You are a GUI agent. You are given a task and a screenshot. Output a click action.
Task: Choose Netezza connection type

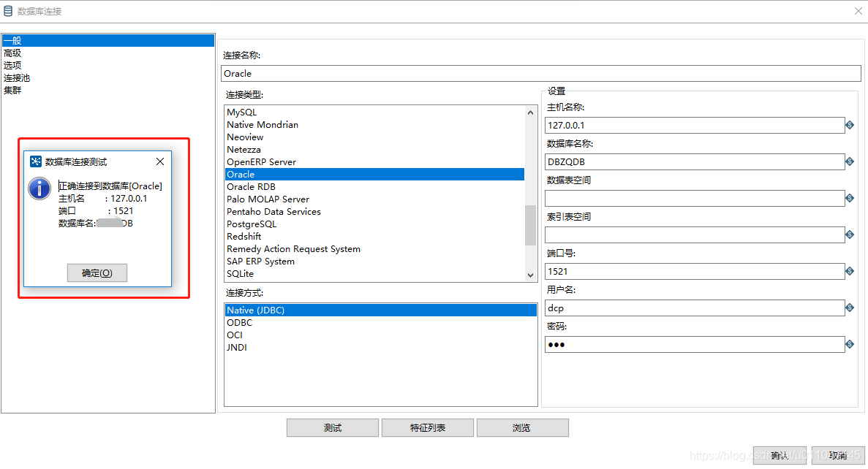(x=374, y=149)
